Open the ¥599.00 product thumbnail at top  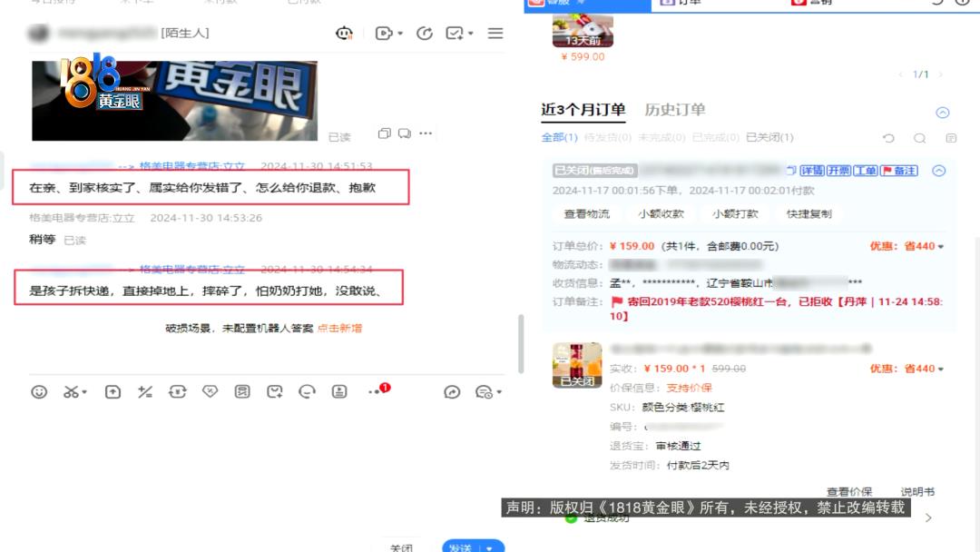[x=583, y=29]
